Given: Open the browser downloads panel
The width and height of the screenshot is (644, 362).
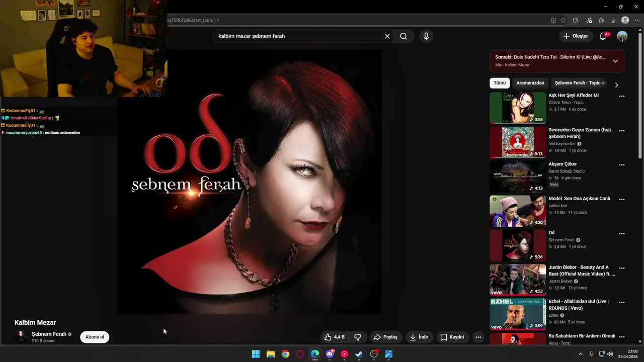Looking at the screenshot, I should click(613, 20).
